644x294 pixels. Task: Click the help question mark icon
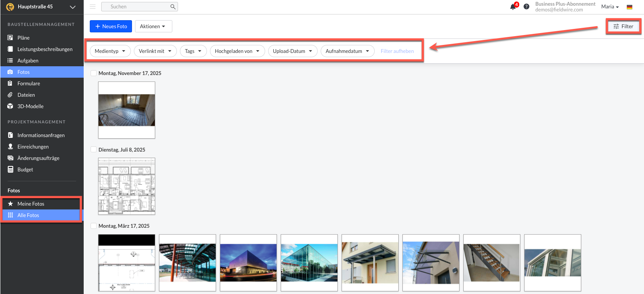[x=526, y=6]
